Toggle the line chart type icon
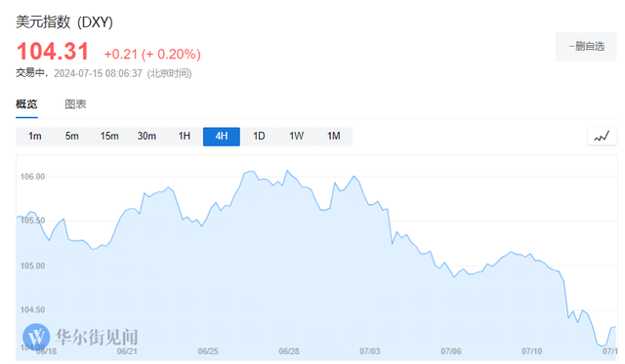The image size is (625, 364). 602,137
